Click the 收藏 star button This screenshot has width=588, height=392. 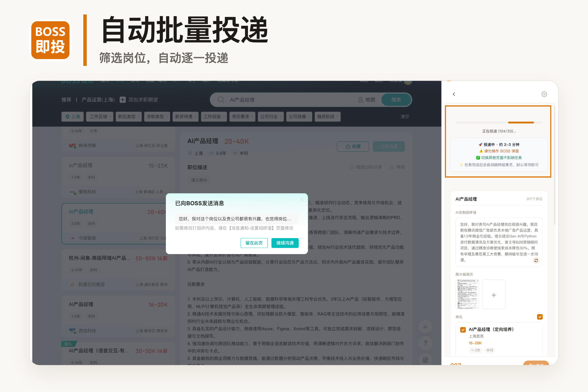pos(353,147)
